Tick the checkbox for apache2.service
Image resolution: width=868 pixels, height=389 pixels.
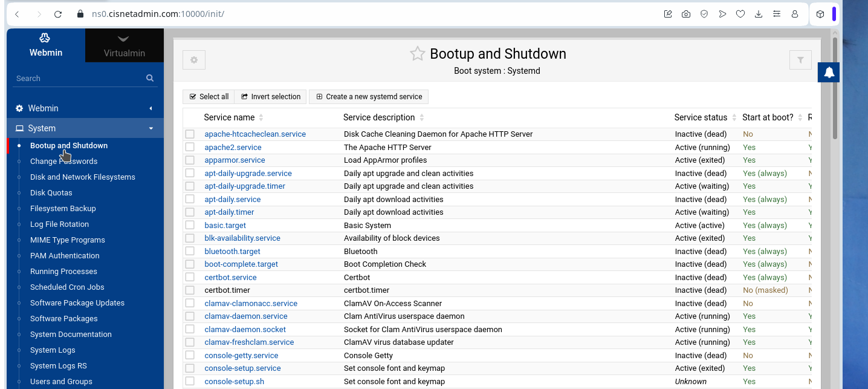(x=190, y=147)
